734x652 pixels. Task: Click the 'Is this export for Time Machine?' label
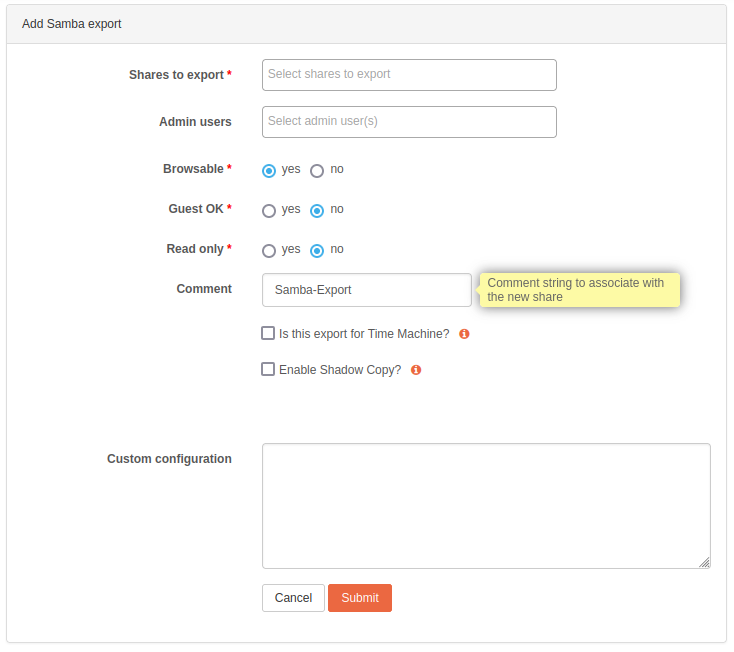point(364,334)
